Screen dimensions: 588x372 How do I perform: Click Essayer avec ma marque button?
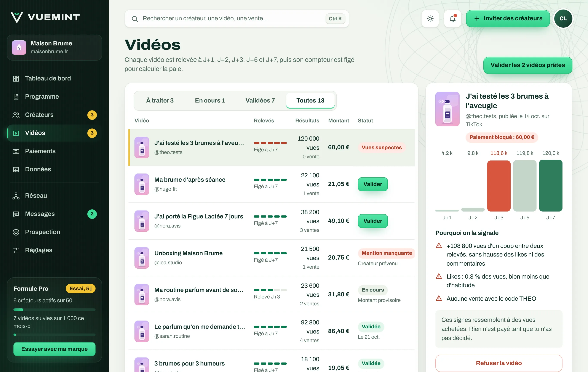pyautogui.click(x=54, y=349)
